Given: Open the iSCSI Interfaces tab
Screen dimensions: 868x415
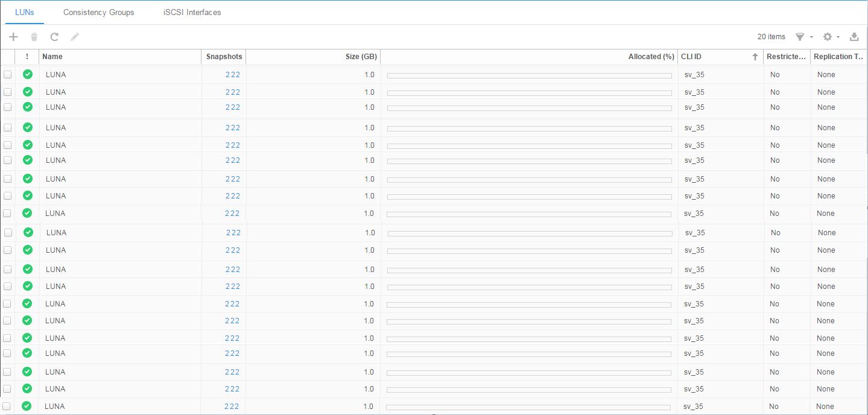Looking at the screenshot, I should tap(191, 12).
